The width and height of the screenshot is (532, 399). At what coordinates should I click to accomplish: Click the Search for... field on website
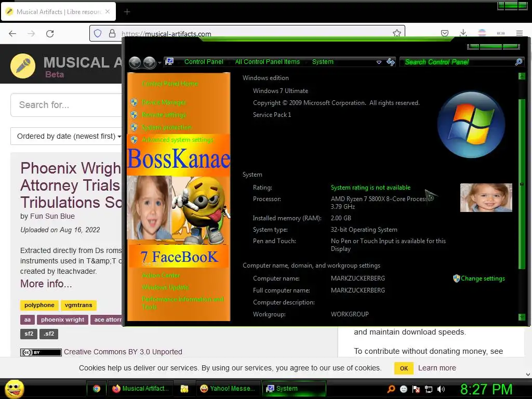(66, 105)
